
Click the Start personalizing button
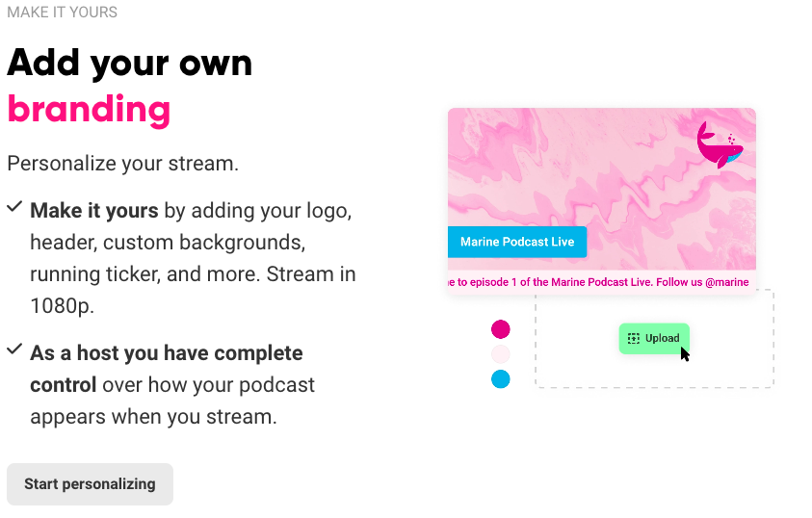pyautogui.click(x=90, y=484)
